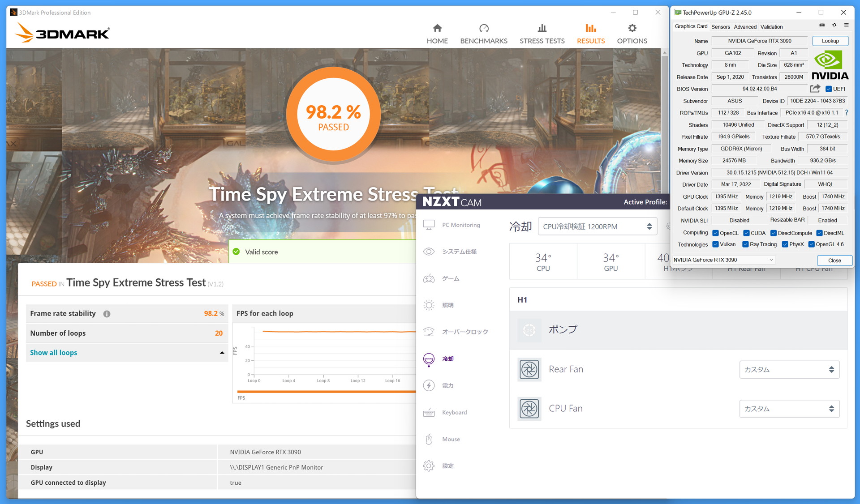Open ゲーム section in NZXT CAM
The height and width of the screenshot is (504, 860).
(442, 278)
